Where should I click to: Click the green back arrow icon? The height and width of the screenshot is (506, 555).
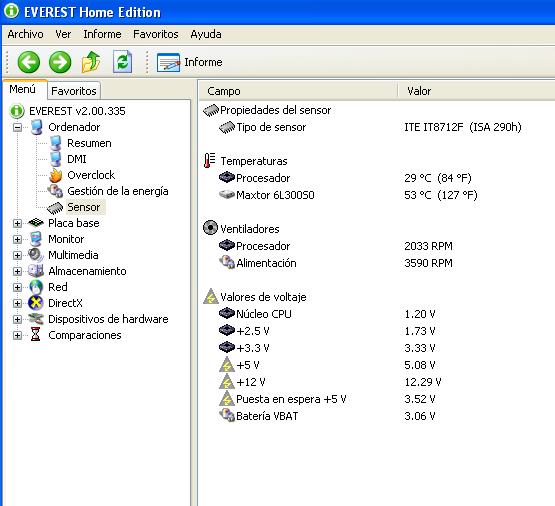29,62
